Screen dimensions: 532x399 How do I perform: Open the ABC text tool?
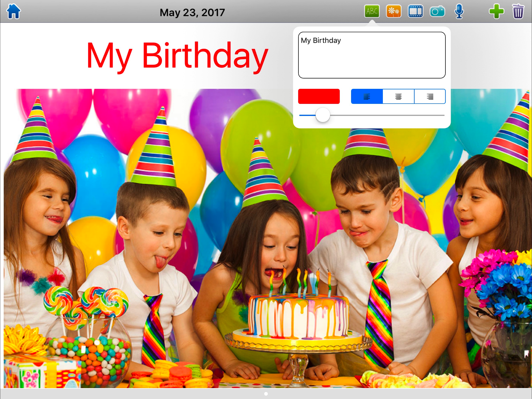pyautogui.click(x=372, y=11)
